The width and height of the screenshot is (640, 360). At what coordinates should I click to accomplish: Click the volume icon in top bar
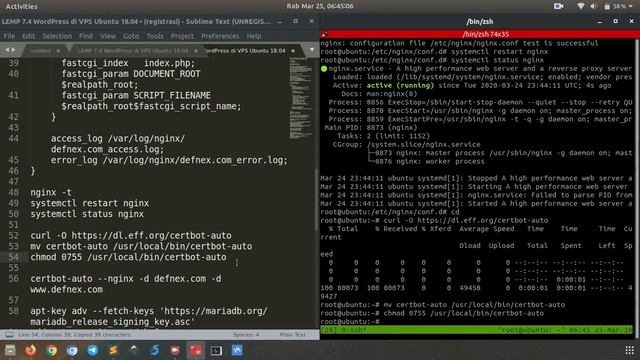(x=593, y=6)
